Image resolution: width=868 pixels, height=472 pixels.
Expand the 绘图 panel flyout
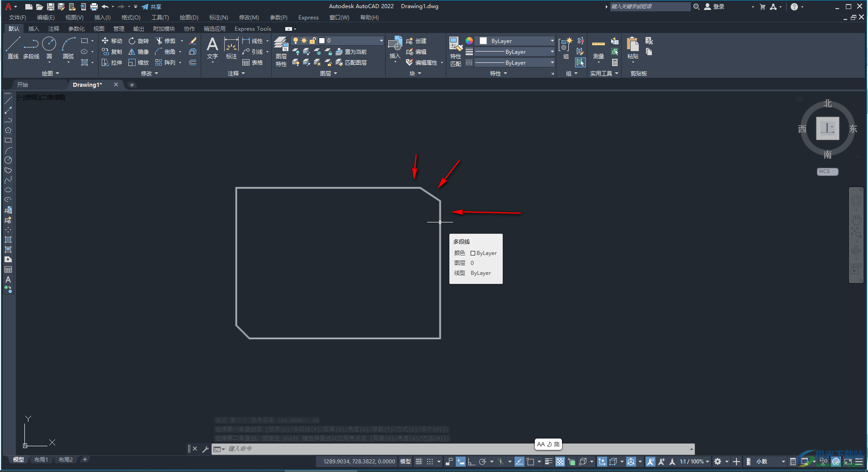click(51, 73)
